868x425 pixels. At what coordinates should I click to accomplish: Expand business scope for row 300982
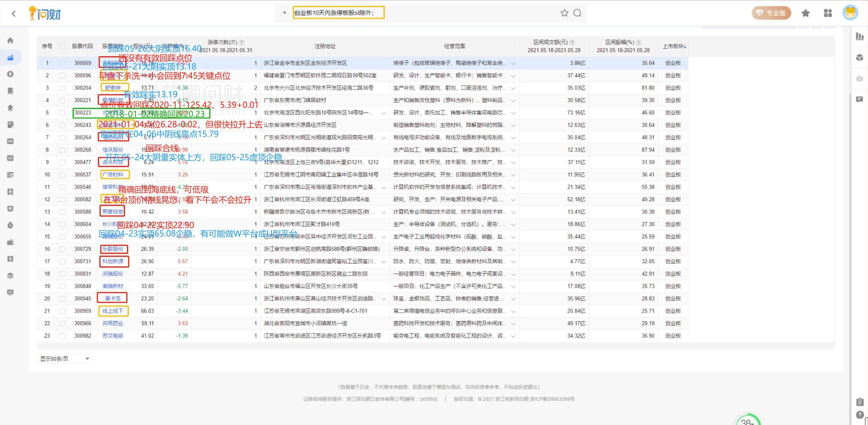pos(513,336)
